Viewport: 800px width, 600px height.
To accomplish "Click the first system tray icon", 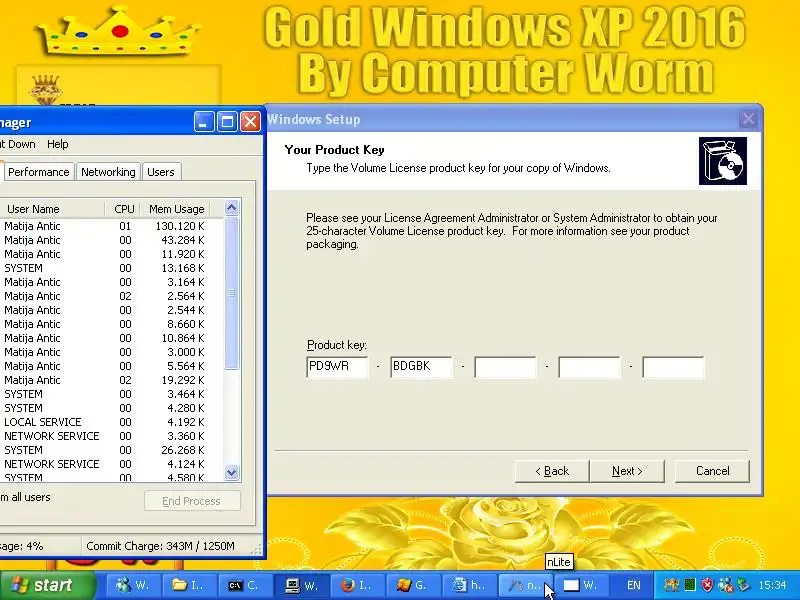I will pos(671,585).
